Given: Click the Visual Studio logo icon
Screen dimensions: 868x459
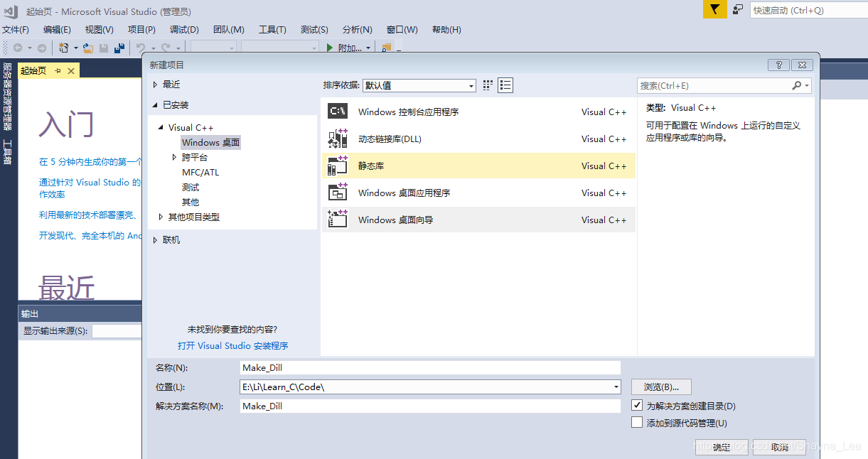Looking at the screenshot, I should [11, 11].
